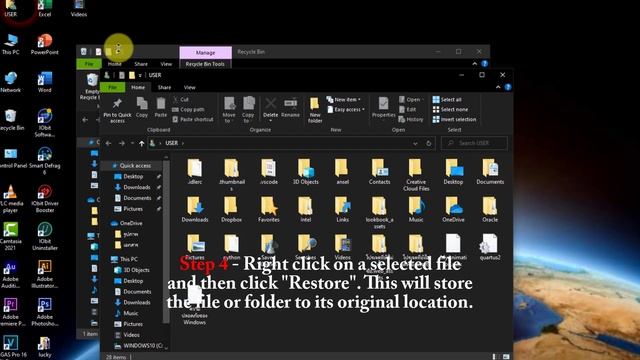Click Manage tab in Recycle Bin window
The height and width of the screenshot is (360, 640).
(205, 53)
